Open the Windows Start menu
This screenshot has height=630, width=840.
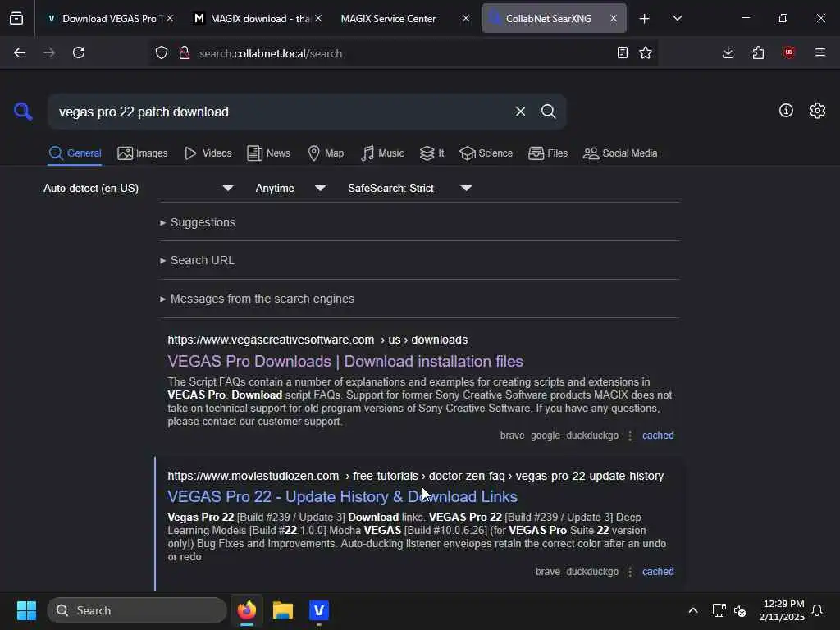pyautogui.click(x=26, y=610)
